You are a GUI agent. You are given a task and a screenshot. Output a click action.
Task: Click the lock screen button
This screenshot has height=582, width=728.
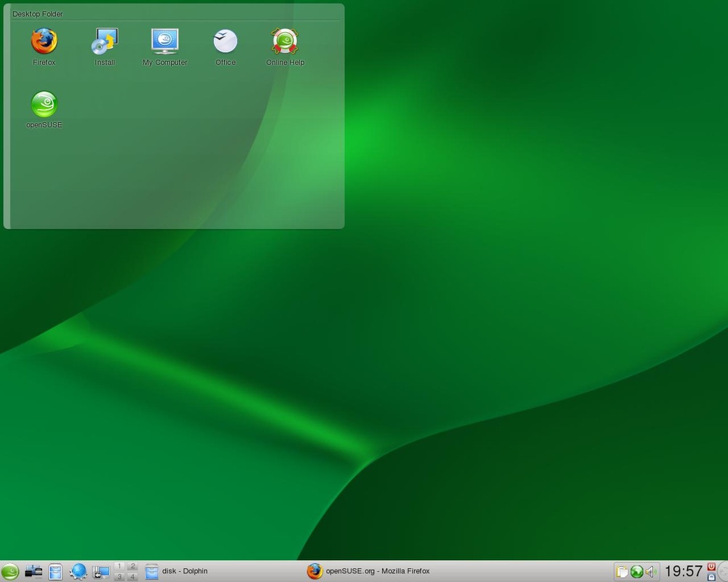tap(711, 576)
